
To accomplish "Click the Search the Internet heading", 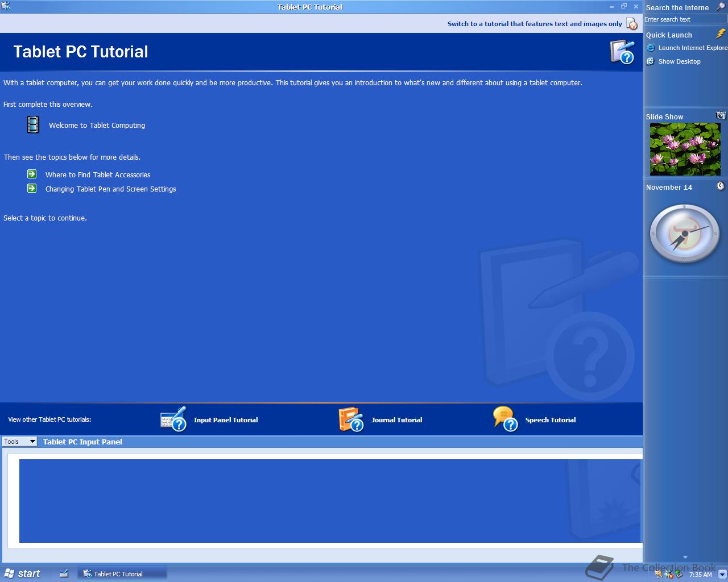I will pos(677,8).
